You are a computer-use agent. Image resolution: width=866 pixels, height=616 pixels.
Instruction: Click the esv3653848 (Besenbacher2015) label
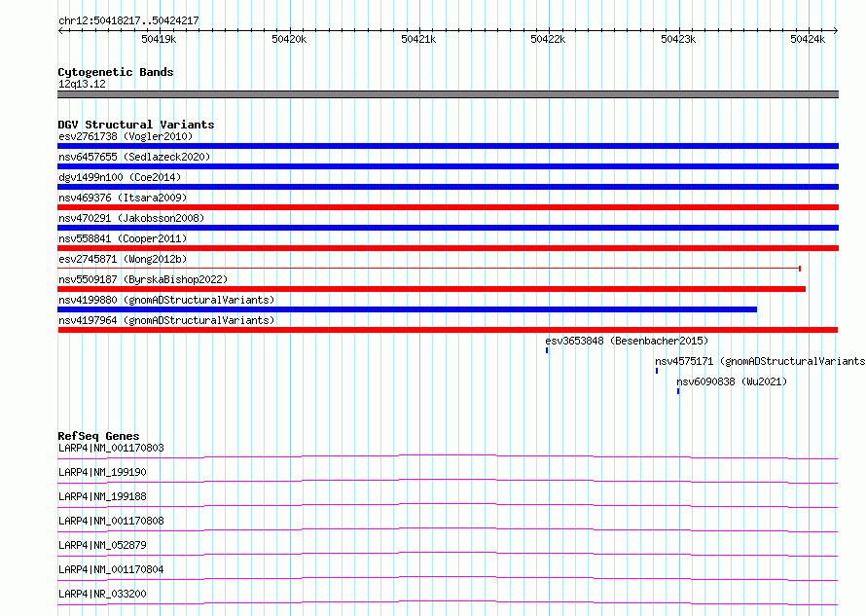627,341
